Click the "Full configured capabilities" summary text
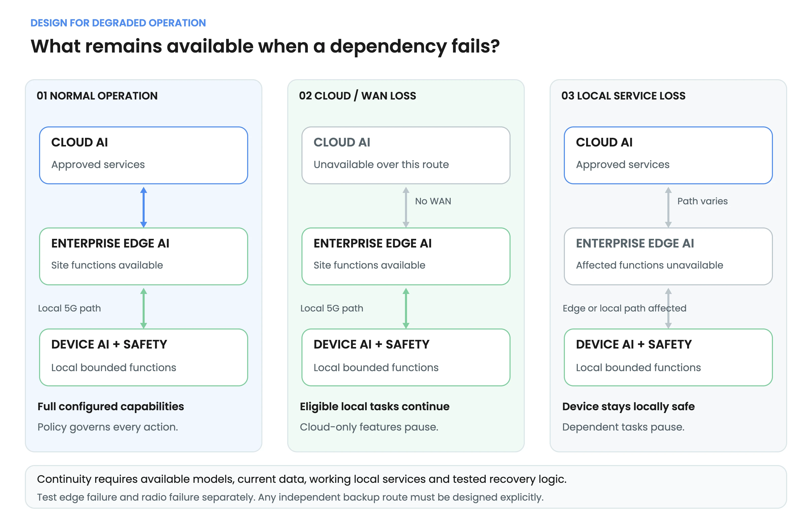The height and width of the screenshot is (528, 812). click(x=111, y=406)
